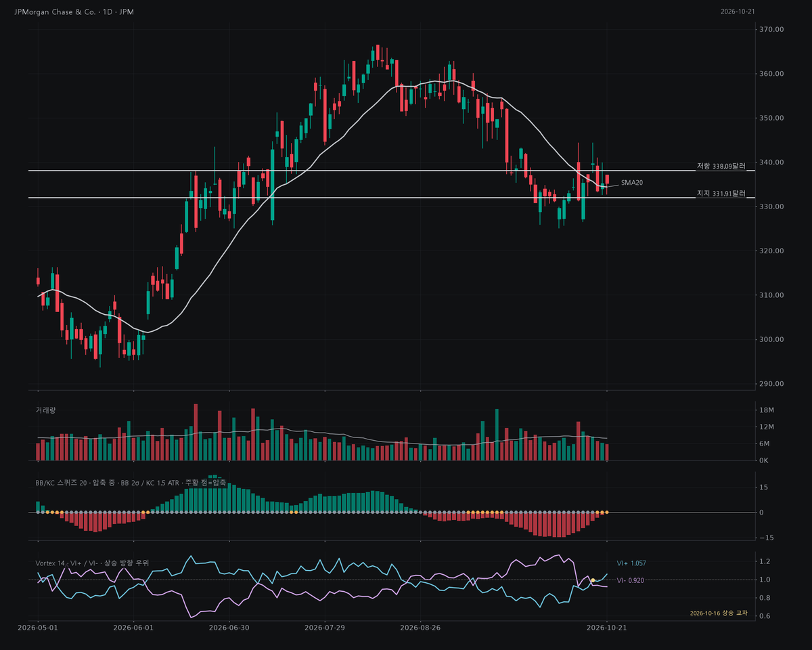
Task: Click the 2026-08-26 date axis label
Action: pyautogui.click(x=421, y=628)
